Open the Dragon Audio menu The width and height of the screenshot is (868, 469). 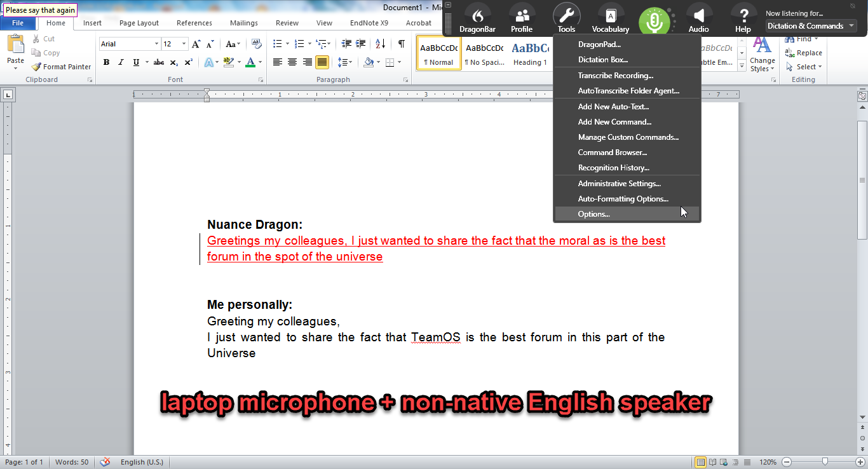(x=698, y=18)
